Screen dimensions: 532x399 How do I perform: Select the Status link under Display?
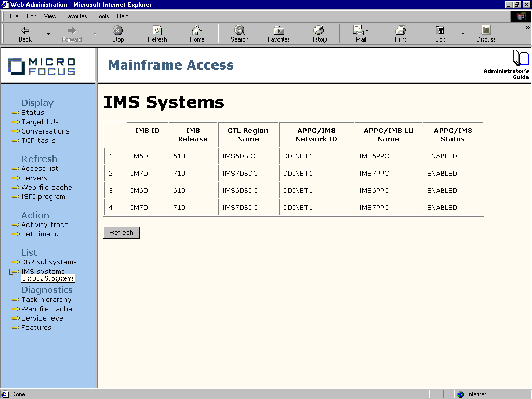point(32,112)
